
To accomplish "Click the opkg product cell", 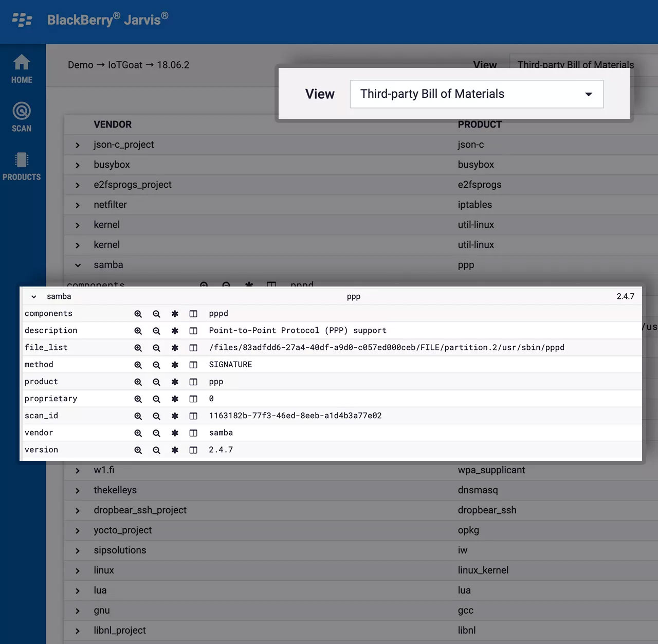I will tap(468, 530).
